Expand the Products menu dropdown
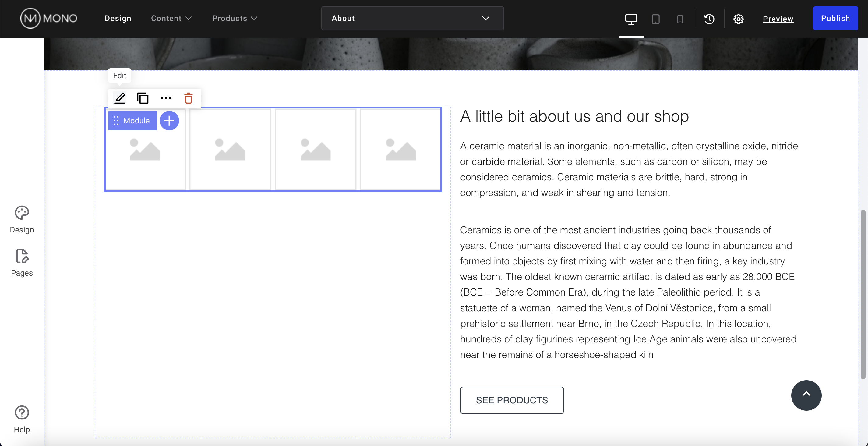 [x=235, y=18]
